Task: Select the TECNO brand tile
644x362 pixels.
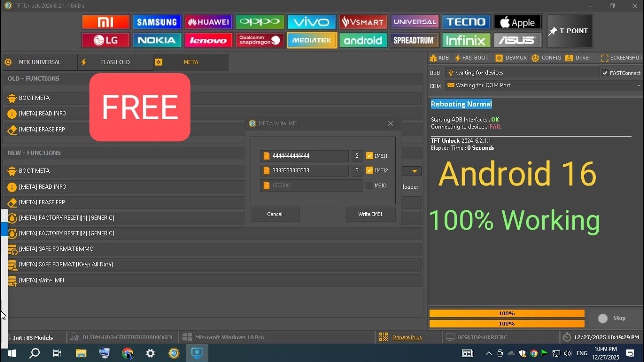Action: click(x=466, y=22)
